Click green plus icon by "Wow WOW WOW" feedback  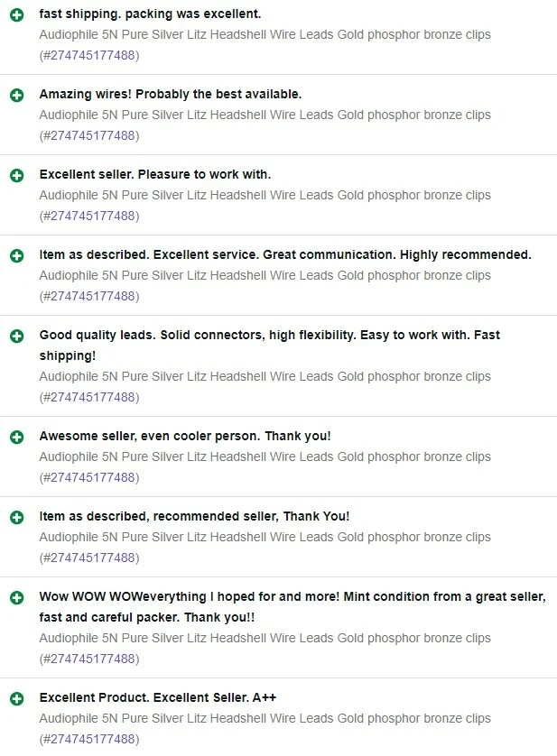tap(16, 597)
